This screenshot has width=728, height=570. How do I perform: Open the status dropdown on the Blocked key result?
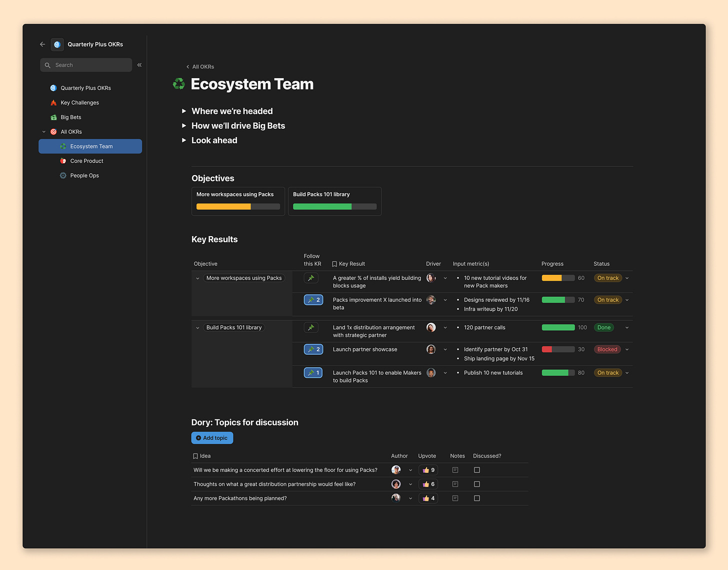coord(627,349)
